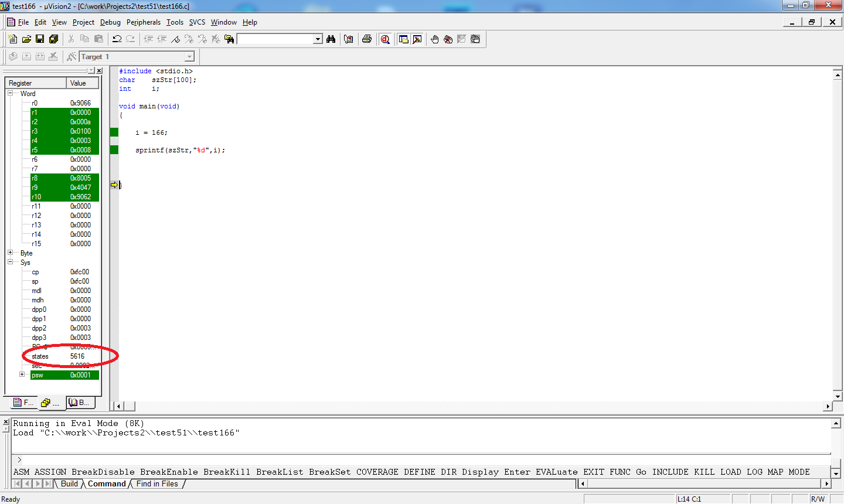Click the Register column header

tap(36, 83)
